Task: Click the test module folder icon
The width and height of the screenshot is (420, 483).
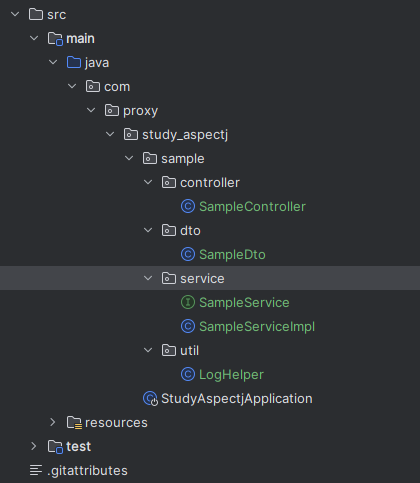Action: [55, 447]
